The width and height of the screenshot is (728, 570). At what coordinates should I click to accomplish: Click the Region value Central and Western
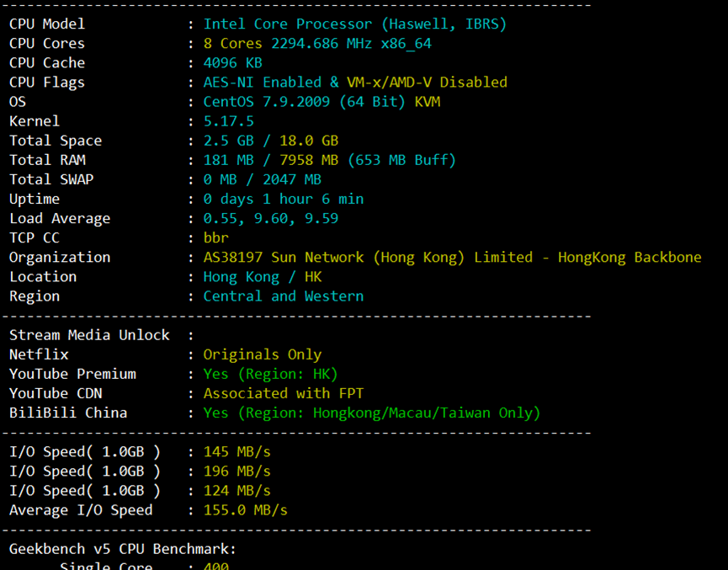pos(283,296)
